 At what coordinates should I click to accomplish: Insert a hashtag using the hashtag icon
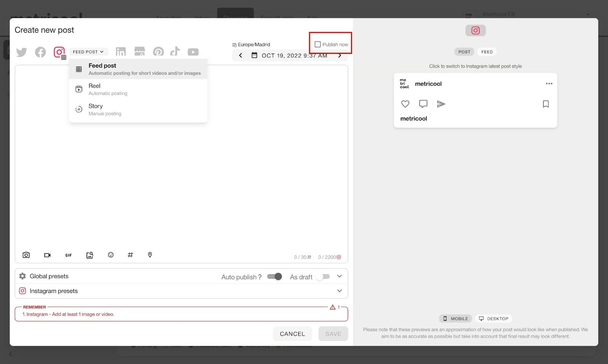coord(130,255)
